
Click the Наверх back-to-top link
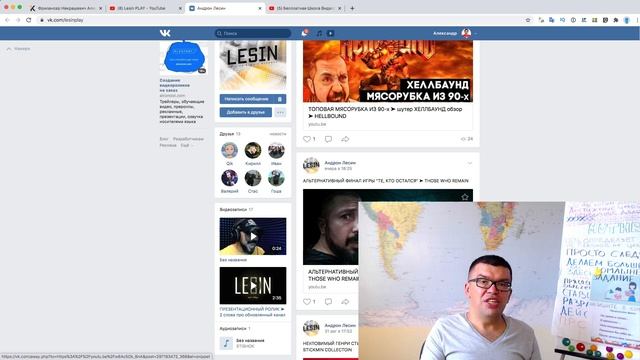pyautogui.click(x=18, y=49)
